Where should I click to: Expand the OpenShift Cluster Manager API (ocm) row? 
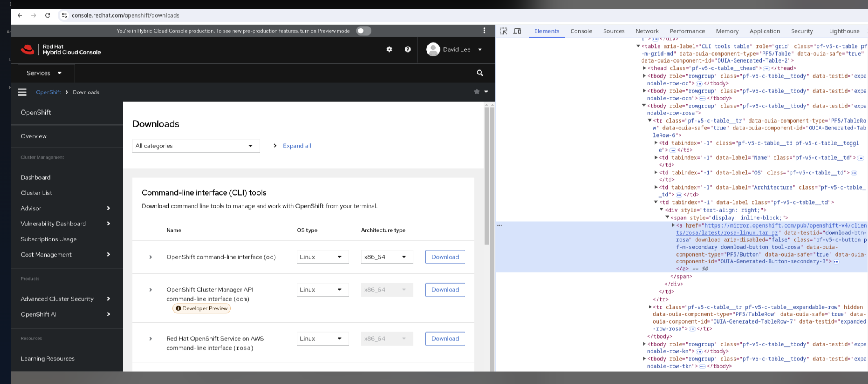(150, 290)
